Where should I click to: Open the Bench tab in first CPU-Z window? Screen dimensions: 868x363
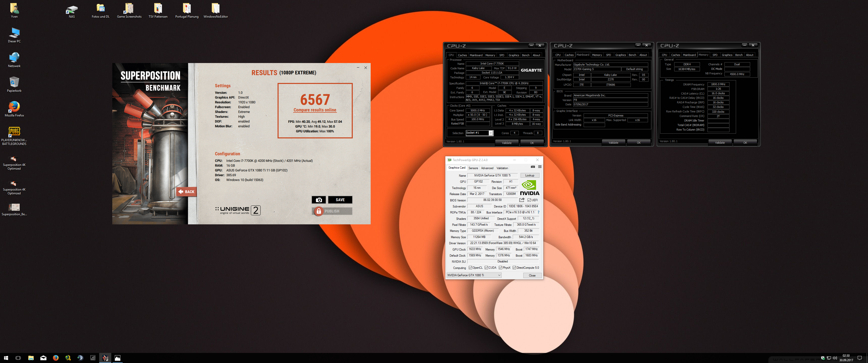click(525, 55)
